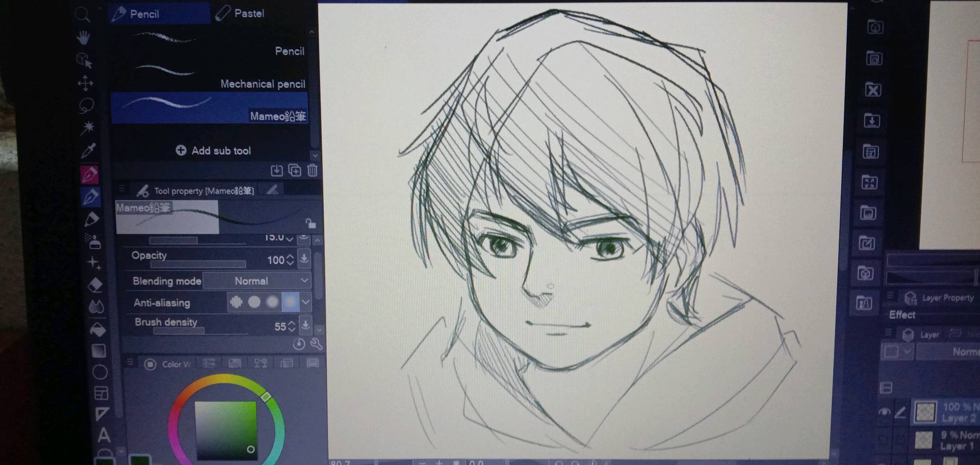Select the Text A tool

click(x=104, y=435)
